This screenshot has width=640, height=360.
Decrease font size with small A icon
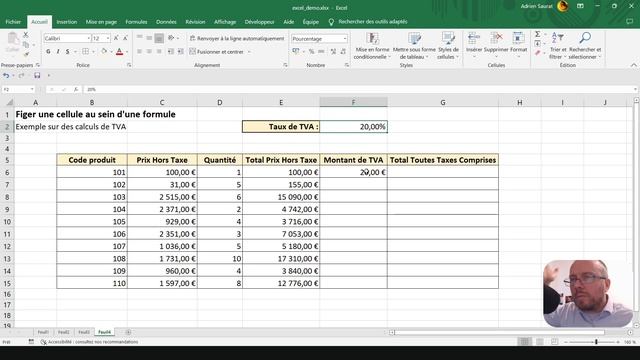pos(125,38)
